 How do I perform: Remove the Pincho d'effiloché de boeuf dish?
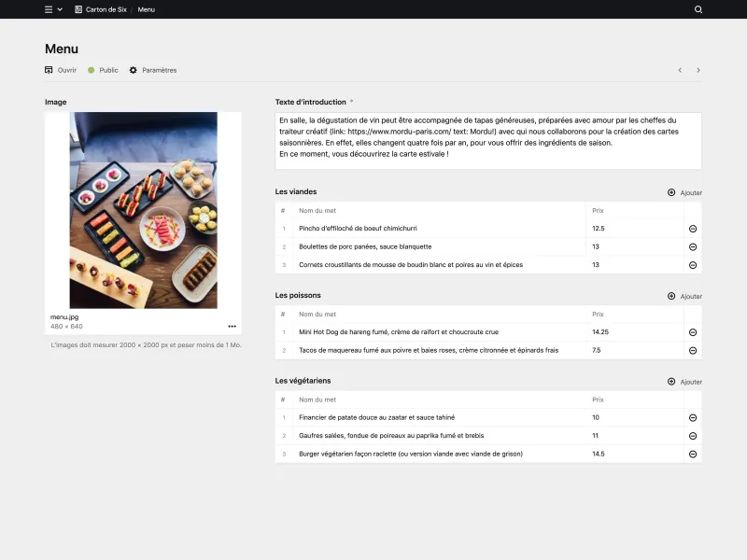coord(691,227)
